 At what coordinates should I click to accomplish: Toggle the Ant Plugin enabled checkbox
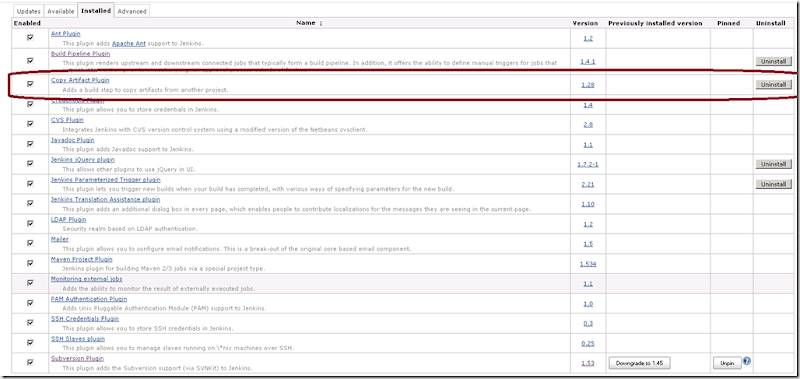(x=30, y=38)
